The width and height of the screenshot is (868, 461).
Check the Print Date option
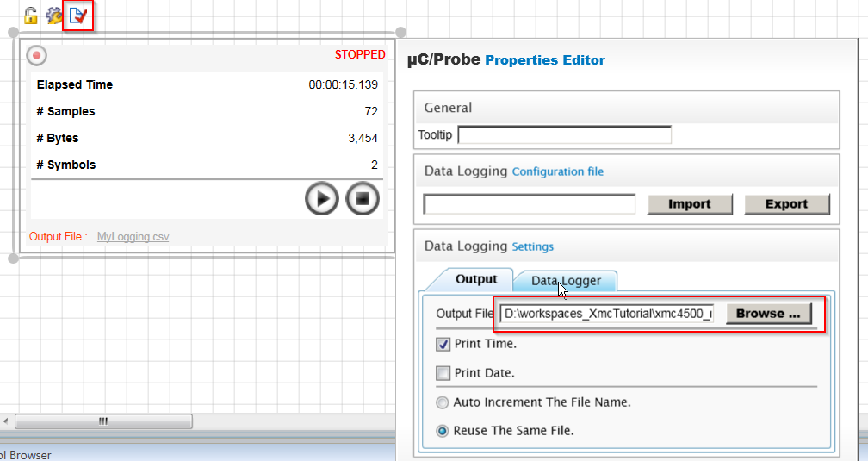coord(443,373)
